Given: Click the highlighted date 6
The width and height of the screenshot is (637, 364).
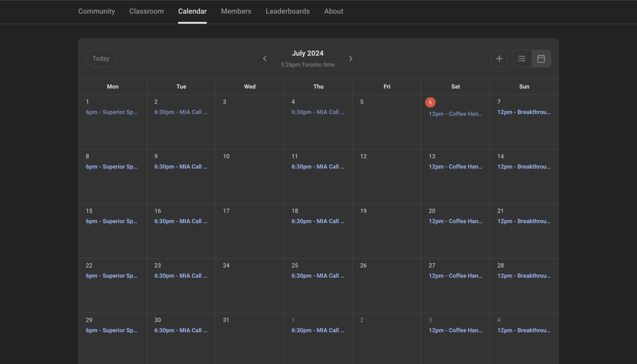Looking at the screenshot, I should coord(430,102).
